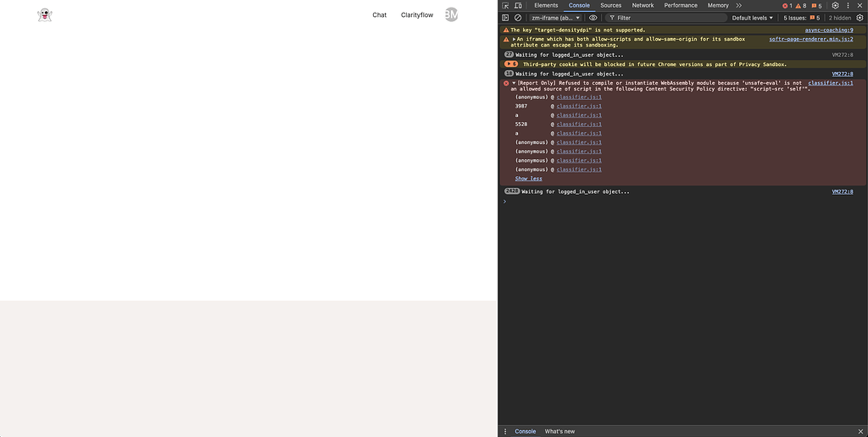Viewport: 868px width, 437px height.
Task: Open classifier.js:1 link on the 5528 row
Action: pyautogui.click(x=579, y=124)
